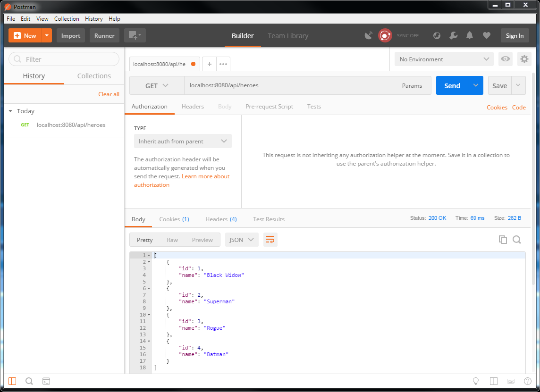540x392 pixels.
Task: Click Clear all history link
Action: coord(109,94)
